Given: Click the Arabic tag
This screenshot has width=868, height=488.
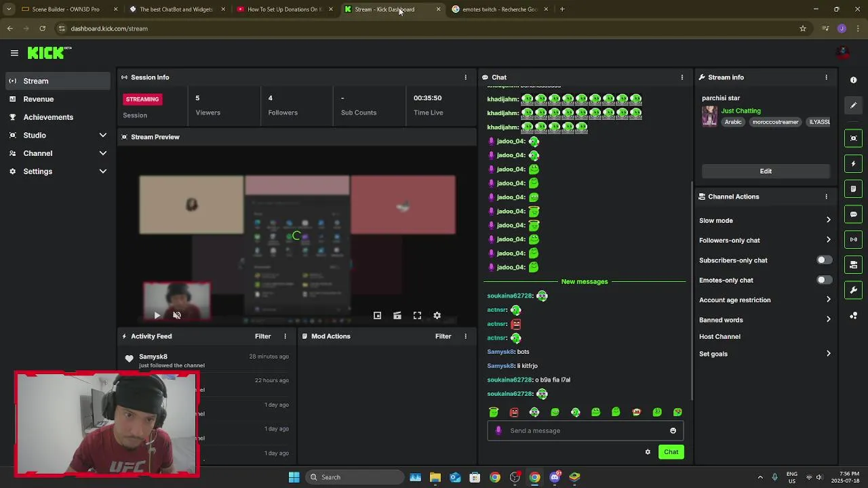Looking at the screenshot, I should click(733, 122).
